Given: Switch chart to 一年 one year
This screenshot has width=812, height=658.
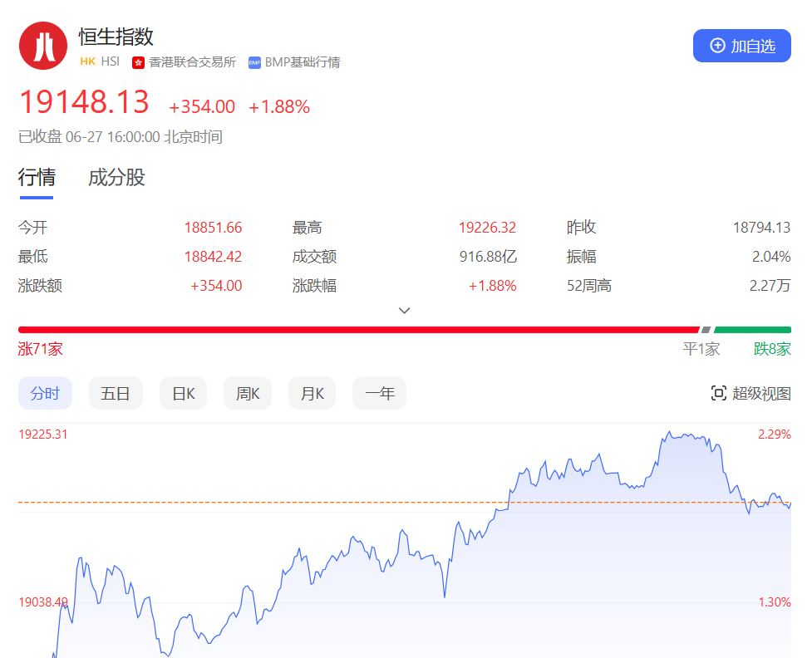Looking at the screenshot, I should coord(380,393).
